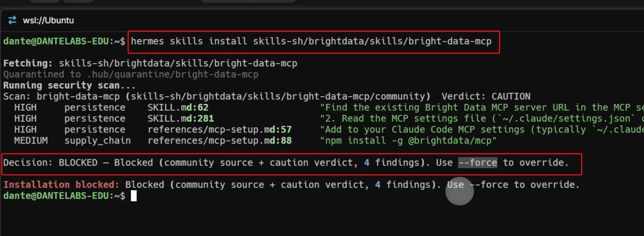Open the SKILL.md:281 file reference

pyautogui.click(x=181, y=119)
